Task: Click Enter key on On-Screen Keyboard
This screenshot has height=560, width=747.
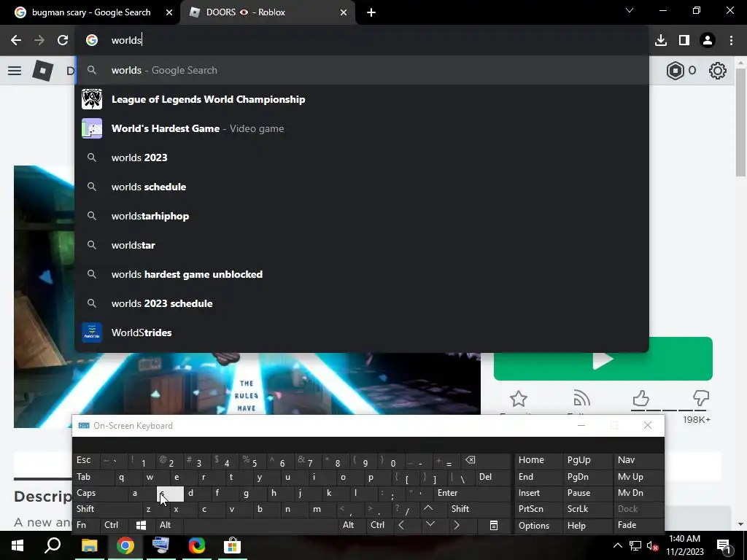Action: point(473,493)
